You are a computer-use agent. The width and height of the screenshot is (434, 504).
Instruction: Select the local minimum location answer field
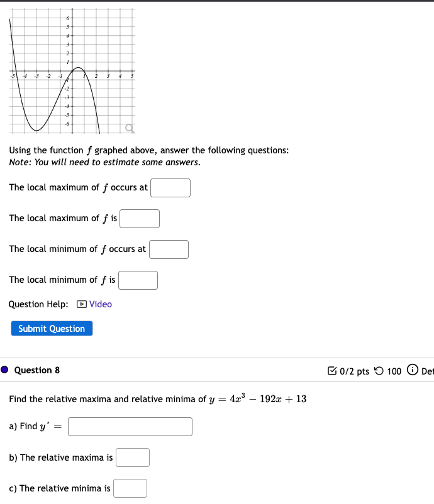coord(169,249)
